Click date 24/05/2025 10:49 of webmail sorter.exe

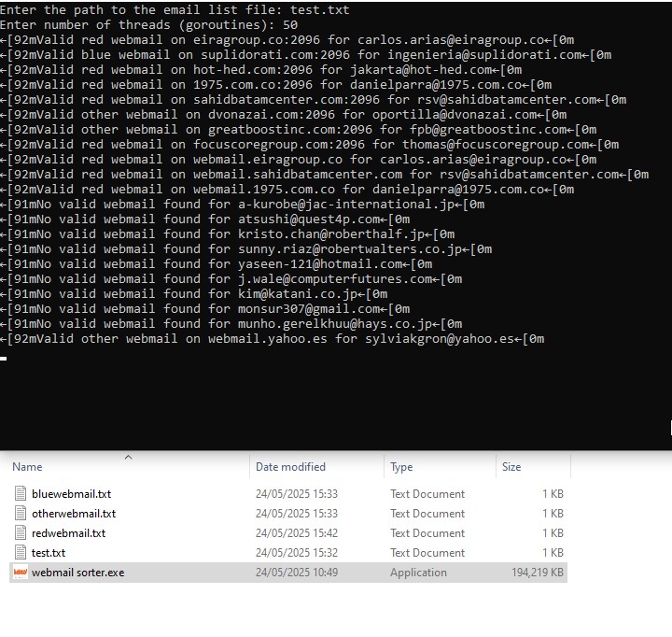click(297, 573)
